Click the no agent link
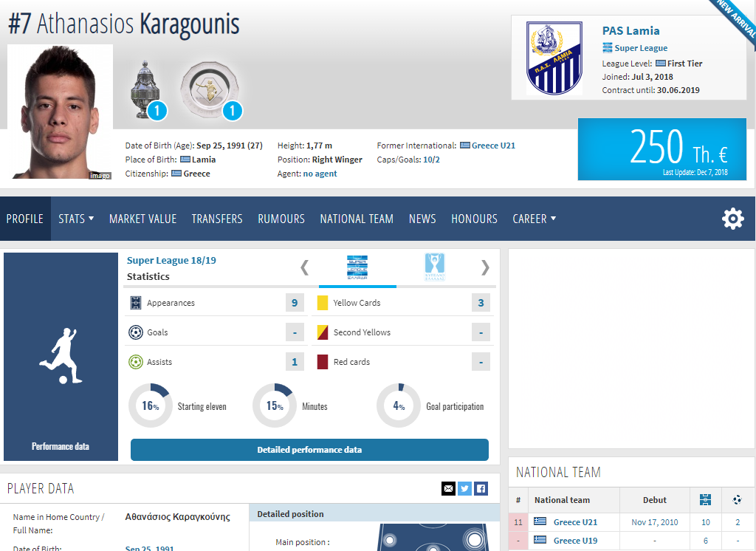756x551 pixels. [320, 174]
